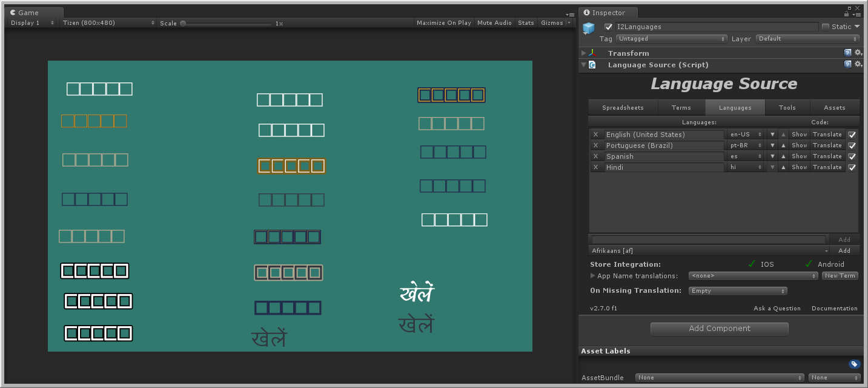Move Hindi language up
Image resolution: width=868 pixels, height=388 pixels.
pos(783,167)
